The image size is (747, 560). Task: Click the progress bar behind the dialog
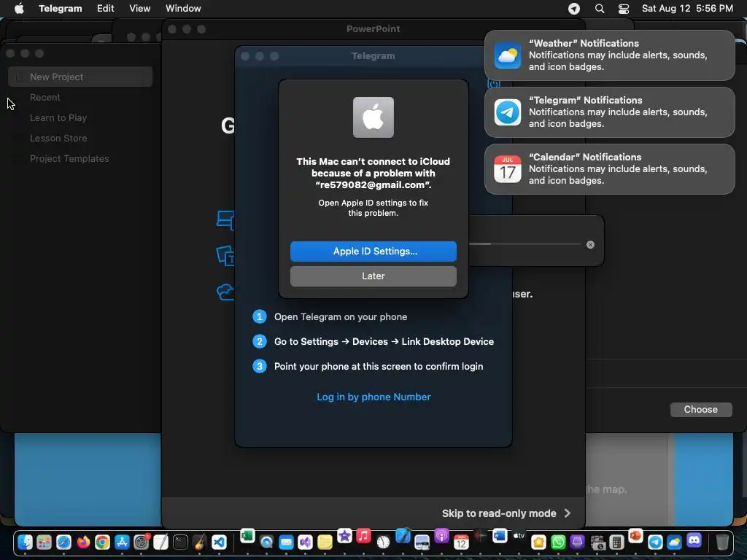tap(524, 244)
